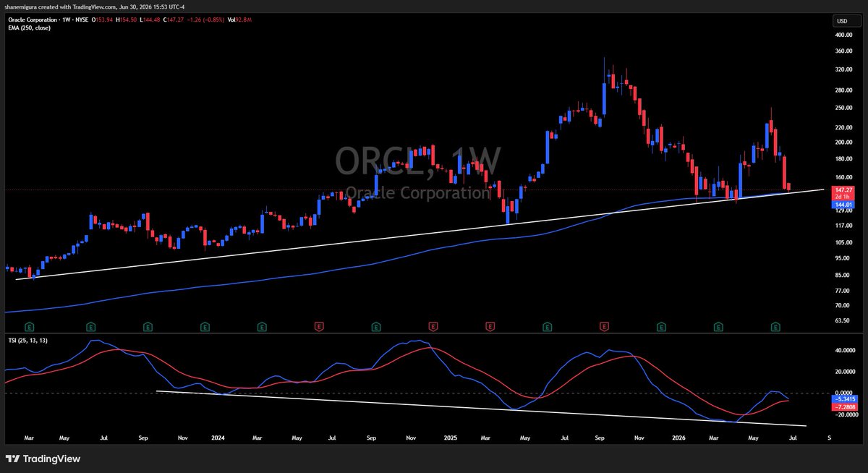Image resolution: width=868 pixels, height=473 pixels.
Task: Click the 200.00 price axis label
Action: pos(844,142)
